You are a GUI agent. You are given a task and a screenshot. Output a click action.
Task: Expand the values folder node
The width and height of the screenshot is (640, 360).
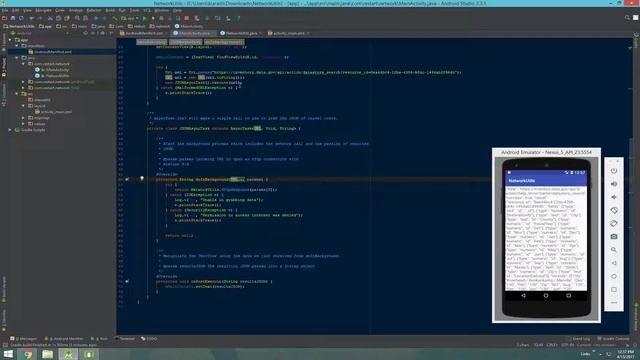tap(23, 124)
